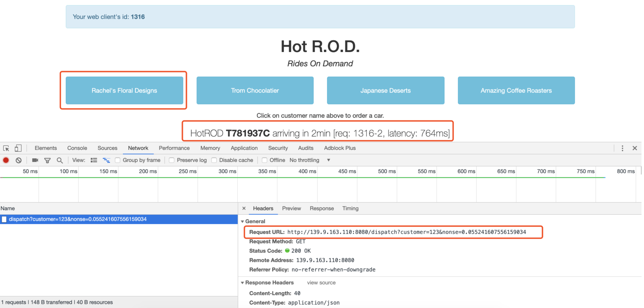This screenshot has width=644, height=308.
Task: Open the network filter funnel icon
Action: tap(47, 161)
